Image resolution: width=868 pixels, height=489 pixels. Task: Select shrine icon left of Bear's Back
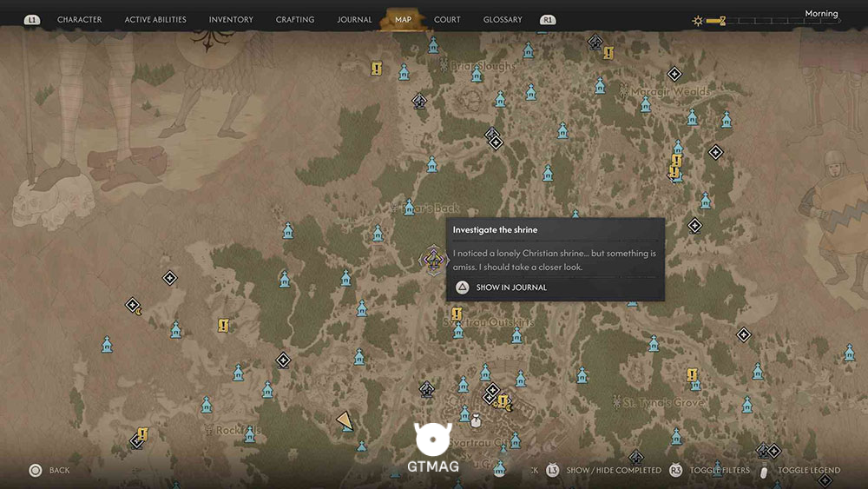point(409,207)
